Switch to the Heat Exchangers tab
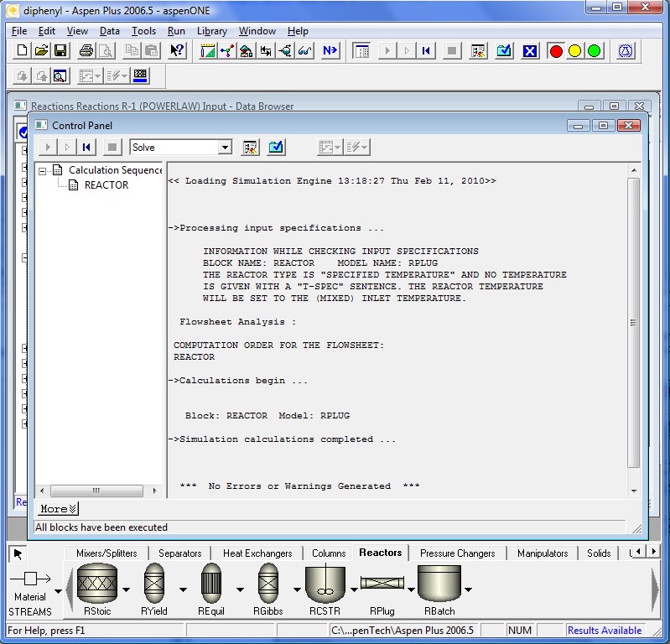 [257, 553]
